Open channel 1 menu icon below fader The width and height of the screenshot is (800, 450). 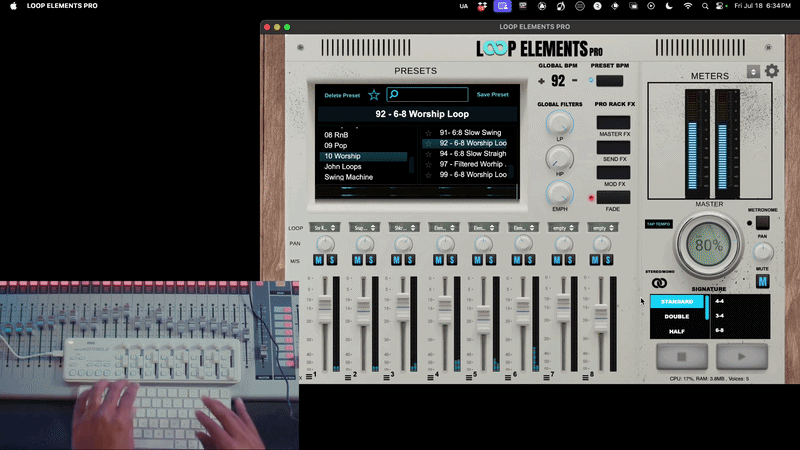[309, 377]
